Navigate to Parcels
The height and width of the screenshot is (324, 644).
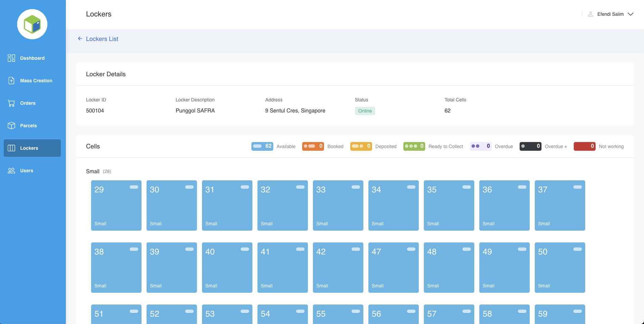32,126
